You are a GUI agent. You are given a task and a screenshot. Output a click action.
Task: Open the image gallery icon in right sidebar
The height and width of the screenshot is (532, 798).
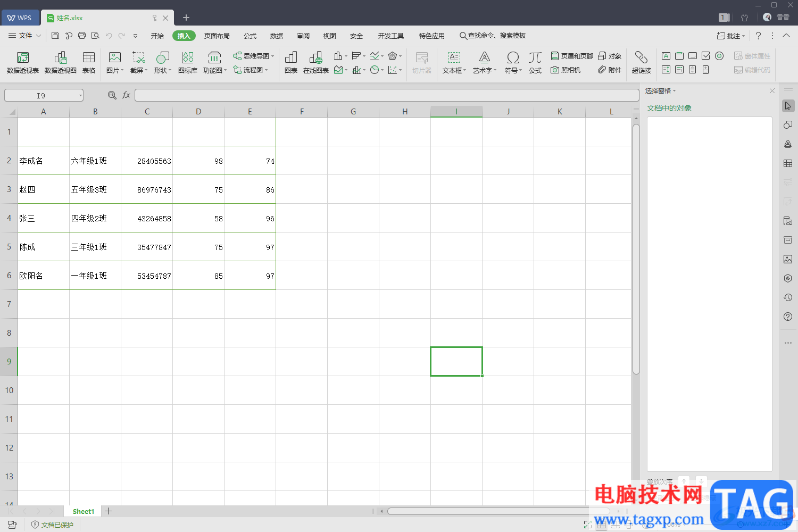click(788, 259)
